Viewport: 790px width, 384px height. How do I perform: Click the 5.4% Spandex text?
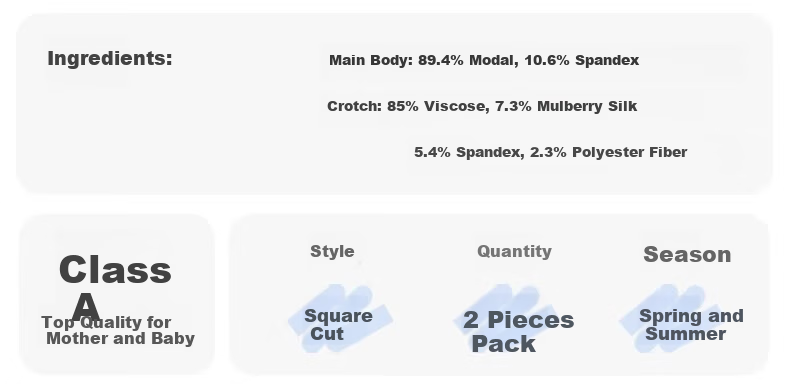[x=469, y=152]
